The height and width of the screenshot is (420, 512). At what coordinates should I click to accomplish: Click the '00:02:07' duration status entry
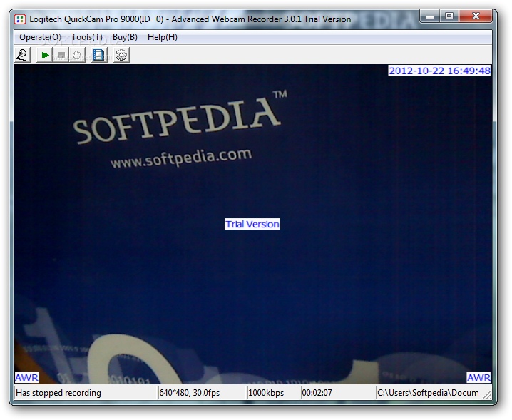[x=317, y=393]
